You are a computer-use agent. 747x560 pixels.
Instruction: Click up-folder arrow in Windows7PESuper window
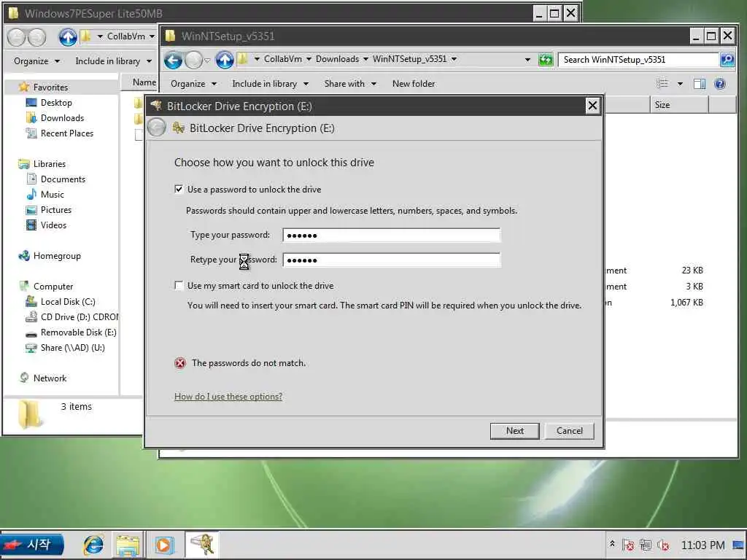[x=68, y=36]
